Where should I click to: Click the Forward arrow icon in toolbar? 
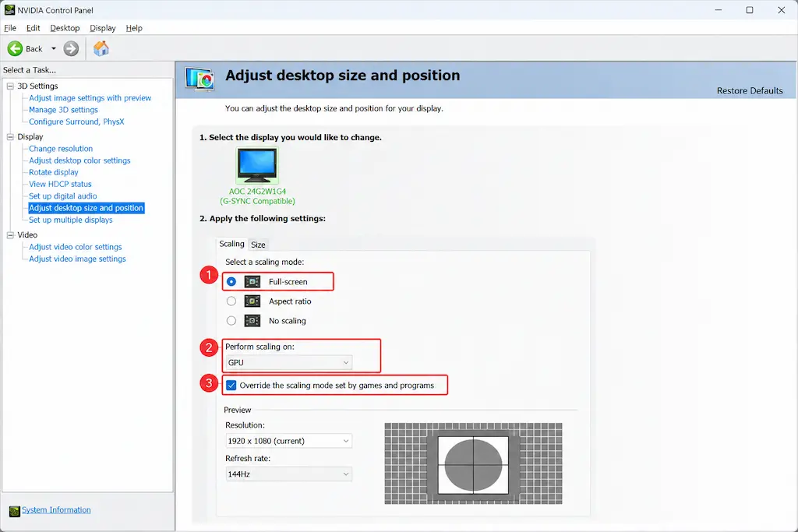[x=71, y=49]
